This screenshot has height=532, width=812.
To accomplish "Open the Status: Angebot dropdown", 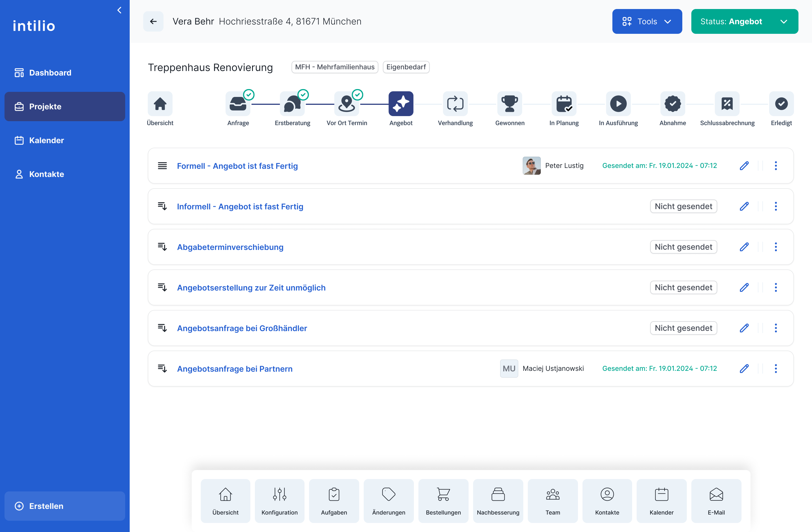I will (744, 21).
